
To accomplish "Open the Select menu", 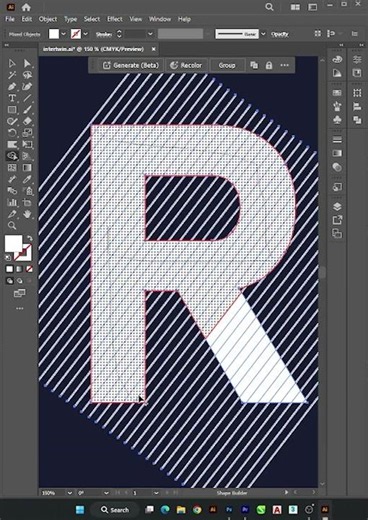I will tap(92, 19).
